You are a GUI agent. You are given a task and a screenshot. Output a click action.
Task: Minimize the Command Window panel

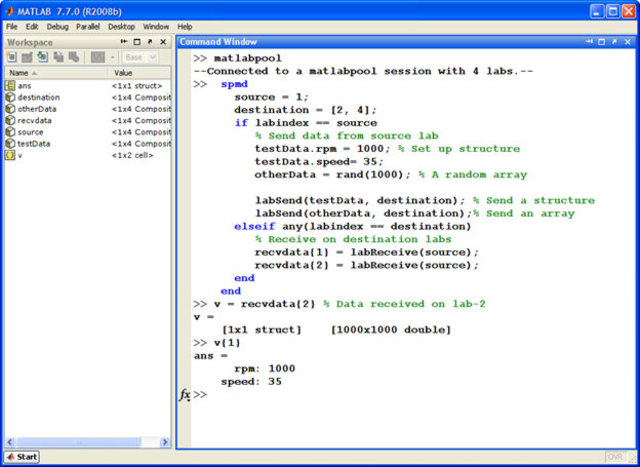pos(589,42)
